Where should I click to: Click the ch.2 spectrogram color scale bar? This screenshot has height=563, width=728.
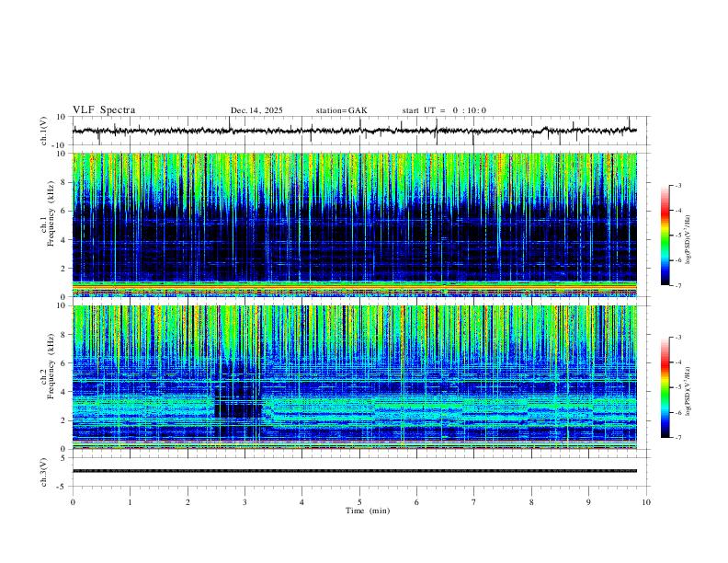point(665,387)
